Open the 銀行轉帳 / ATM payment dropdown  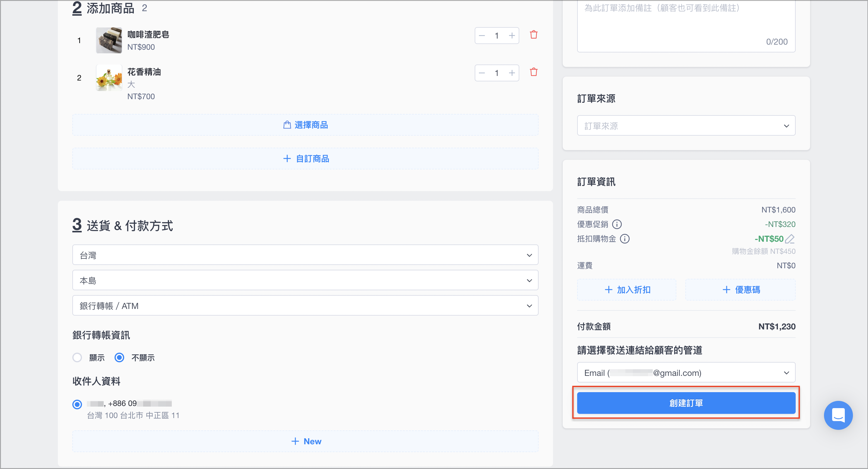[x=305, y=306]
